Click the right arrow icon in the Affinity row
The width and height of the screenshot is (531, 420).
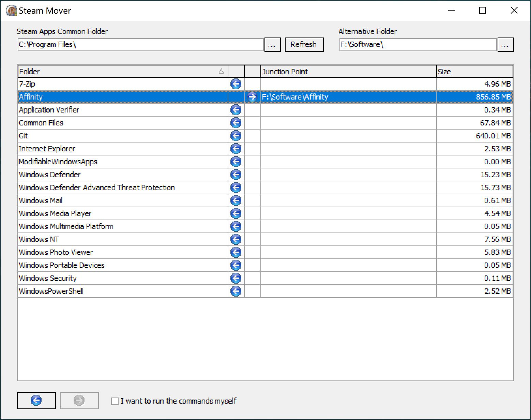click(x=252, y=97)
